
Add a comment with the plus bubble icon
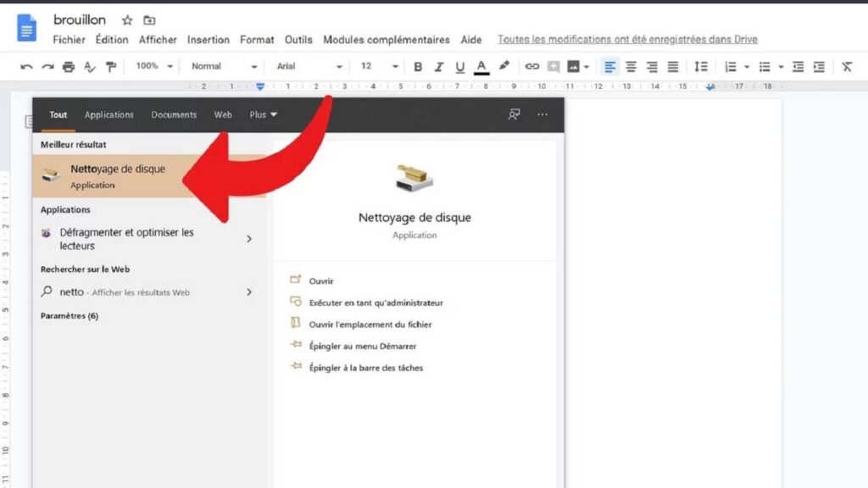click(553, 67)
